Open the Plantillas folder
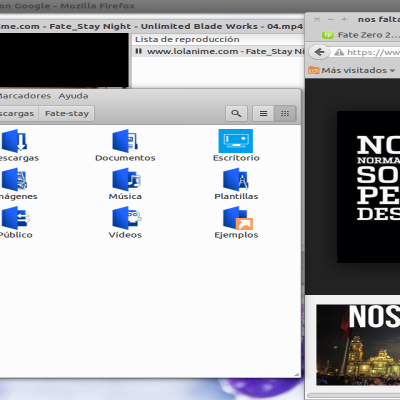This screenshot has width=400, height=400. click(x=236, y=179)
